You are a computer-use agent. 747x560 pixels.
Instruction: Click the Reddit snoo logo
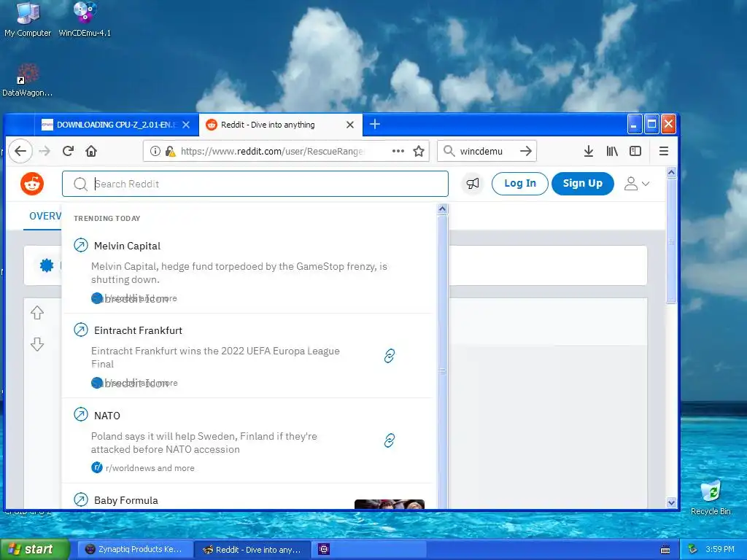(x=32, y=183)
